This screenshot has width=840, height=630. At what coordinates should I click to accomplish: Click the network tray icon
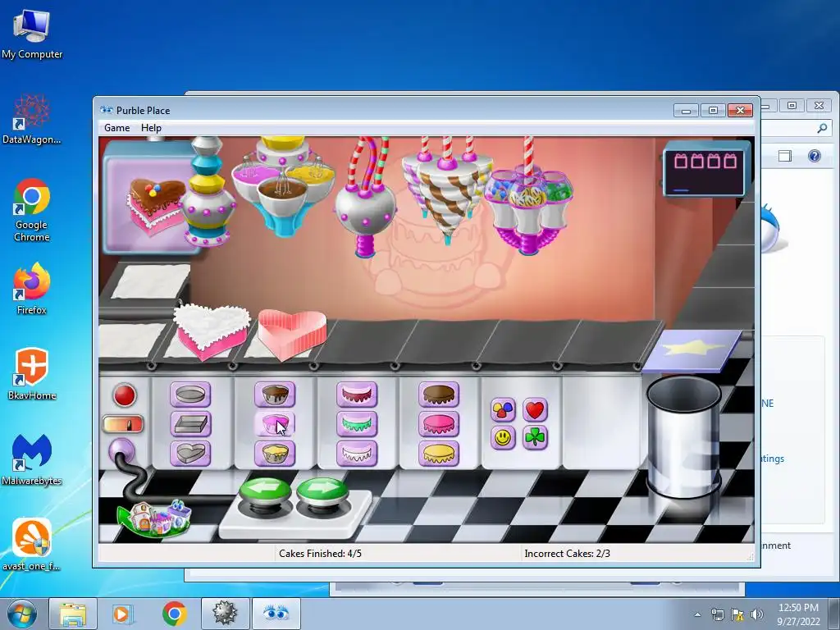tap(717, 614)
